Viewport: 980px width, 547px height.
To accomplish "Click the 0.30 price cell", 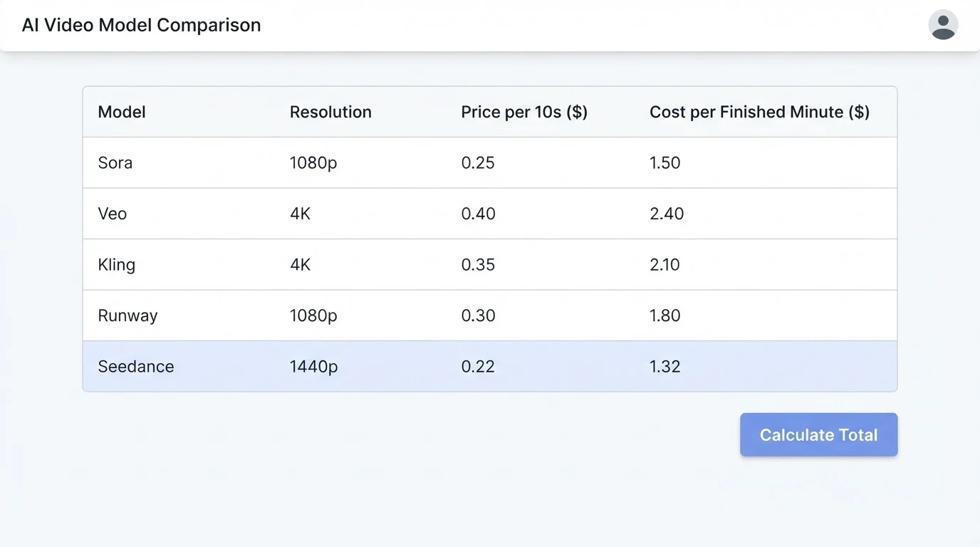I will [478, 316].
